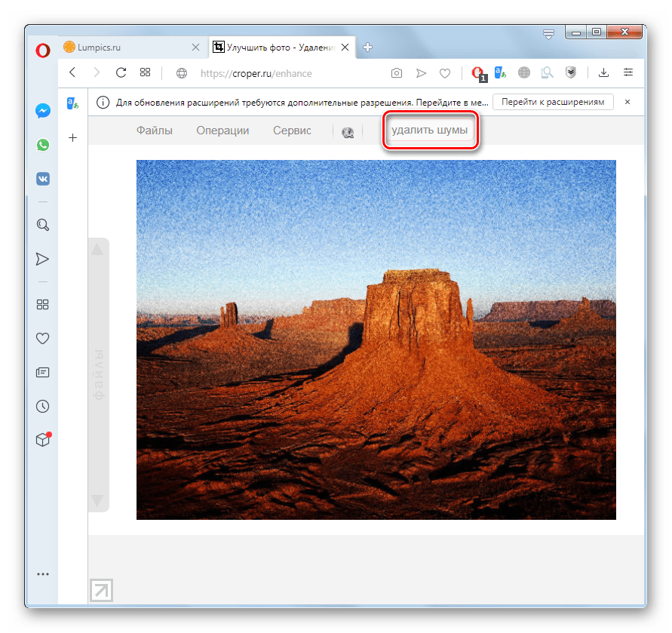Open the Opera main menu logo
The image size is (672, 633).
coord(43,51)
